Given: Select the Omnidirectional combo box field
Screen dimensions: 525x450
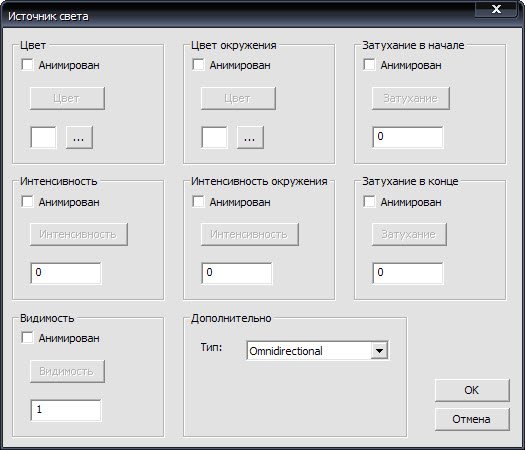Looking at the screenshot, I should 317,351.
